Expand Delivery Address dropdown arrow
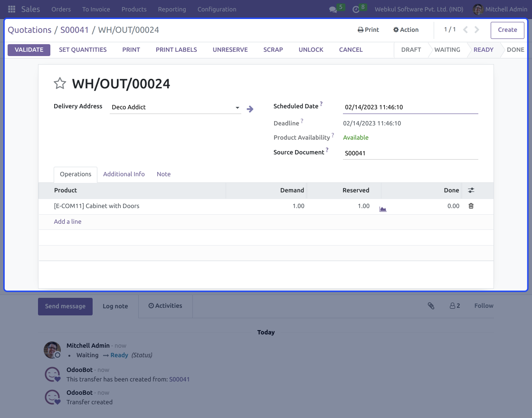This screenshot has width=532, height=418. coord(237,107)
